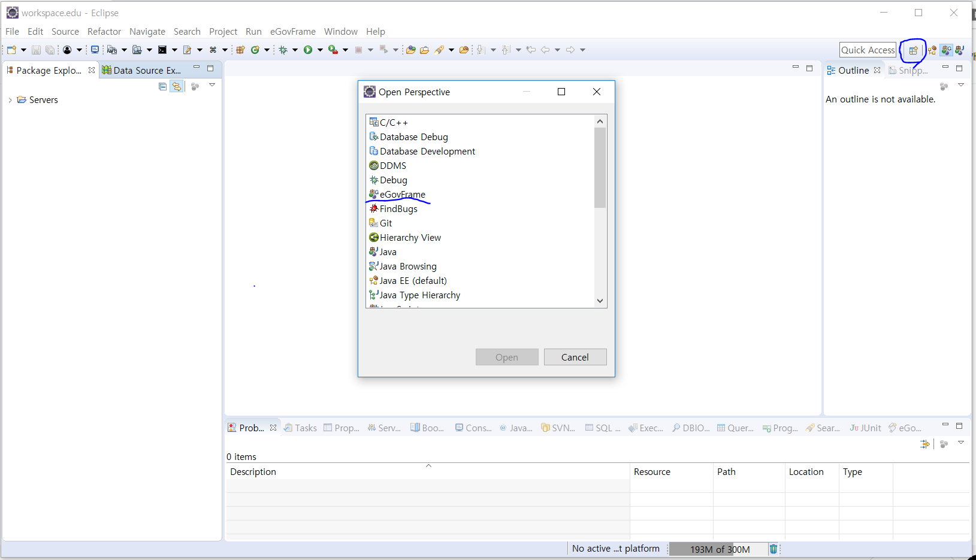Click the Open Type toolbar icon
The height and width of the screenshot is (560, 976).
click(410, 50)
